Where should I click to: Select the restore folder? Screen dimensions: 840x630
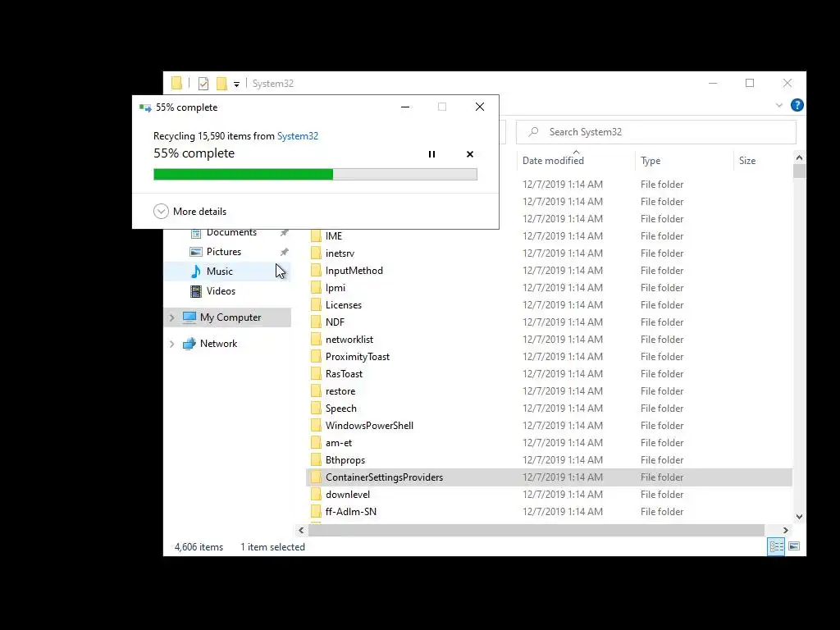tap(340, 391)
